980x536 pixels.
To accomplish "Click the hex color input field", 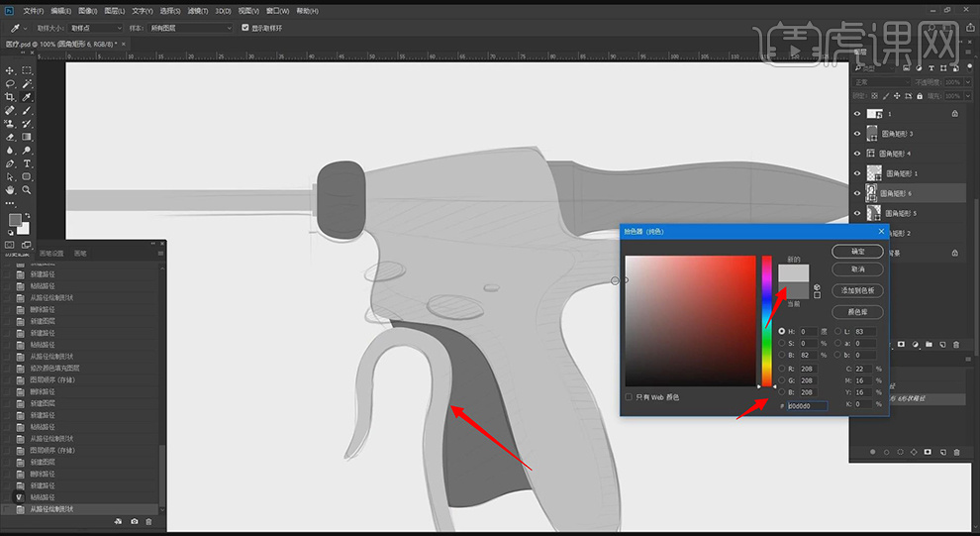I will click(806, 405).
